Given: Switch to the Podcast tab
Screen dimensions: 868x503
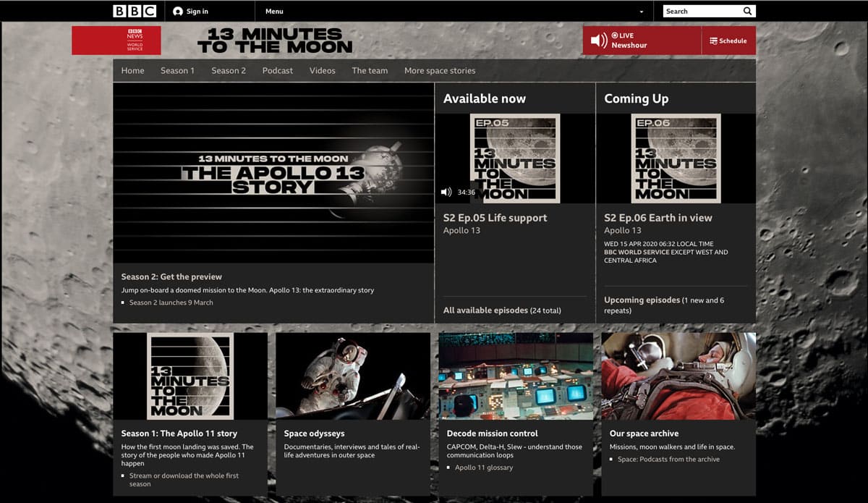Looking at the screenshot, I should [x=278, y=70].
